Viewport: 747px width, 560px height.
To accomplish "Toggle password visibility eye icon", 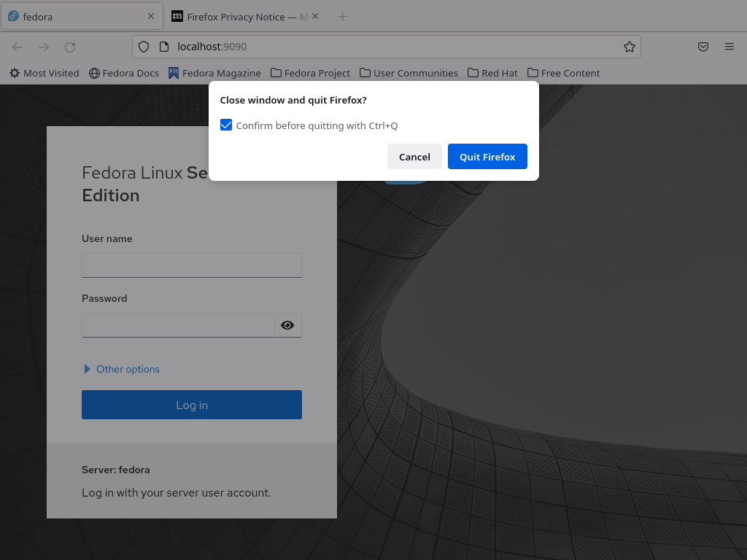I will 287,325.
